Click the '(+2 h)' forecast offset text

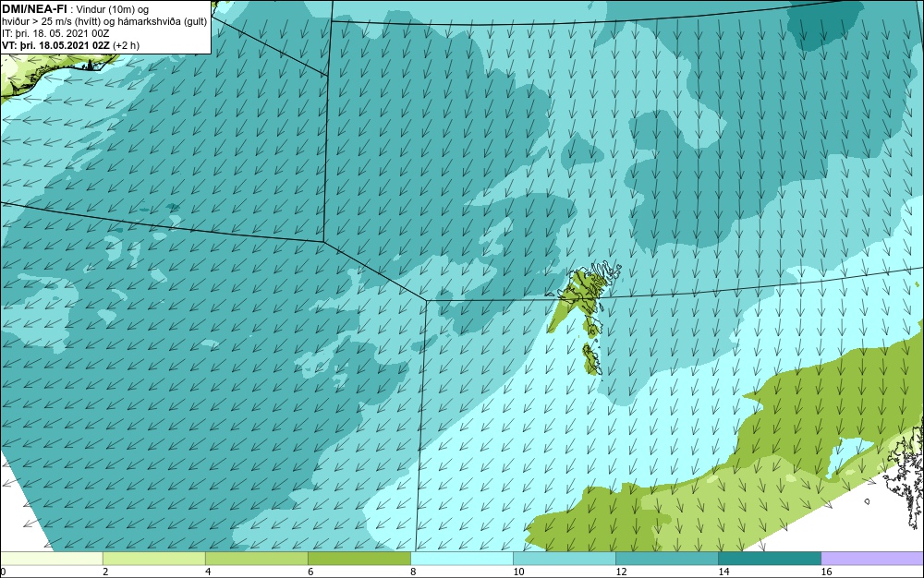127,45
